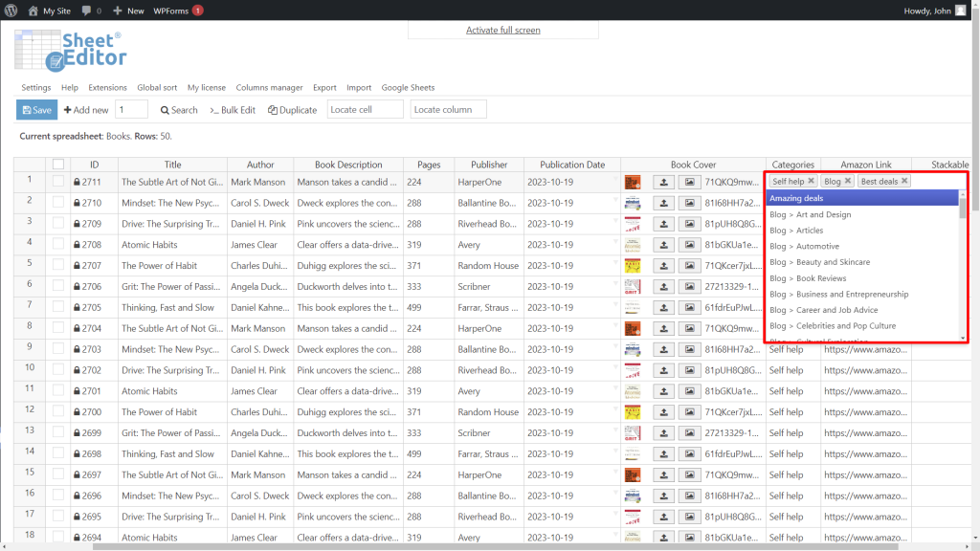Screen dimensions: 980x551
Task: Upload a cover for row 15
Action: click(664, 474)
